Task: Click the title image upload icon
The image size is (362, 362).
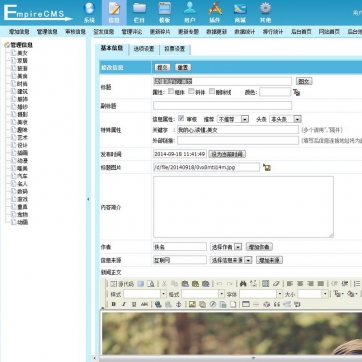Action: [x=267, y=167]
